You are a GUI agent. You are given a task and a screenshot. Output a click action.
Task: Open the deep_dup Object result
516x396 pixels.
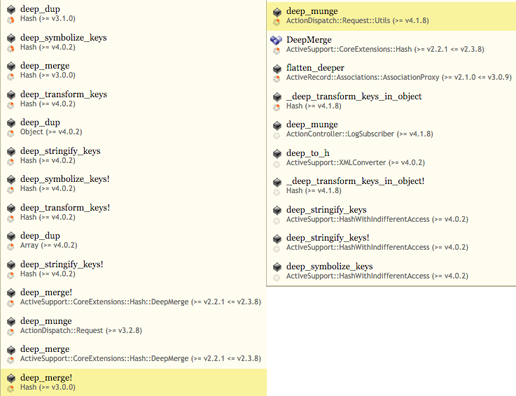click(40, 122)
